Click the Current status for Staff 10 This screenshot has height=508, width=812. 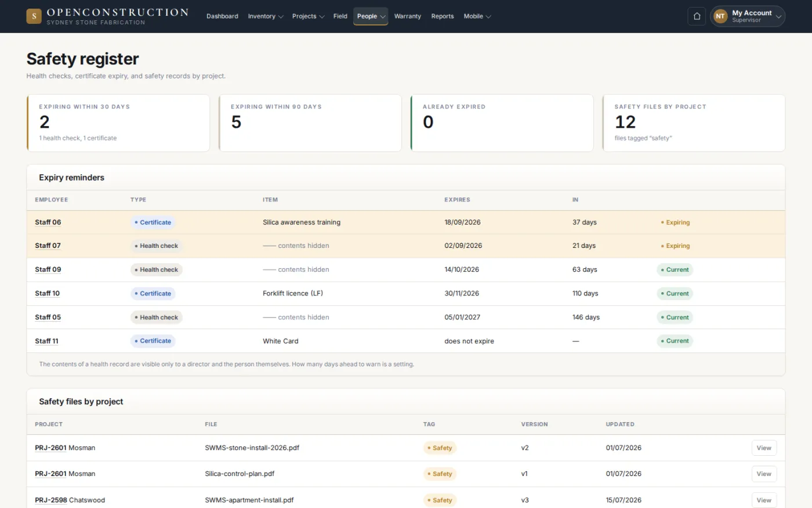click(x=675, y=293)
